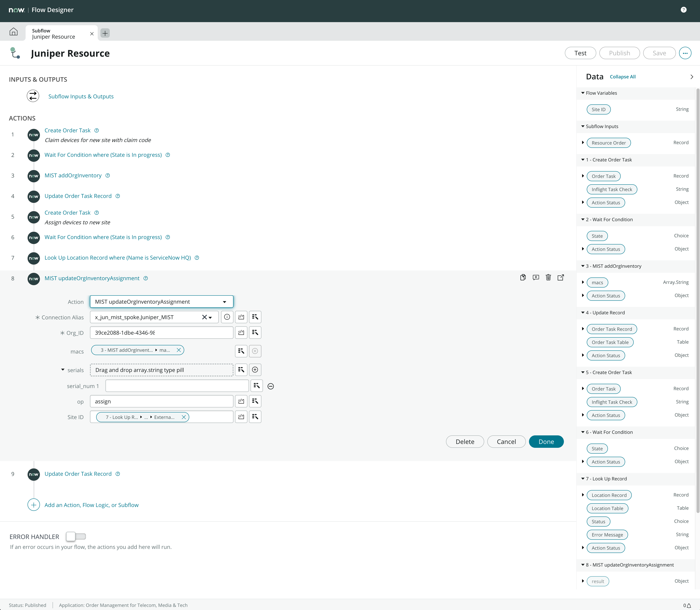The width and height of the screenshot is (700, 610).
Task: Click the serial_num 1 input field
Action: (x=177, y=386)
